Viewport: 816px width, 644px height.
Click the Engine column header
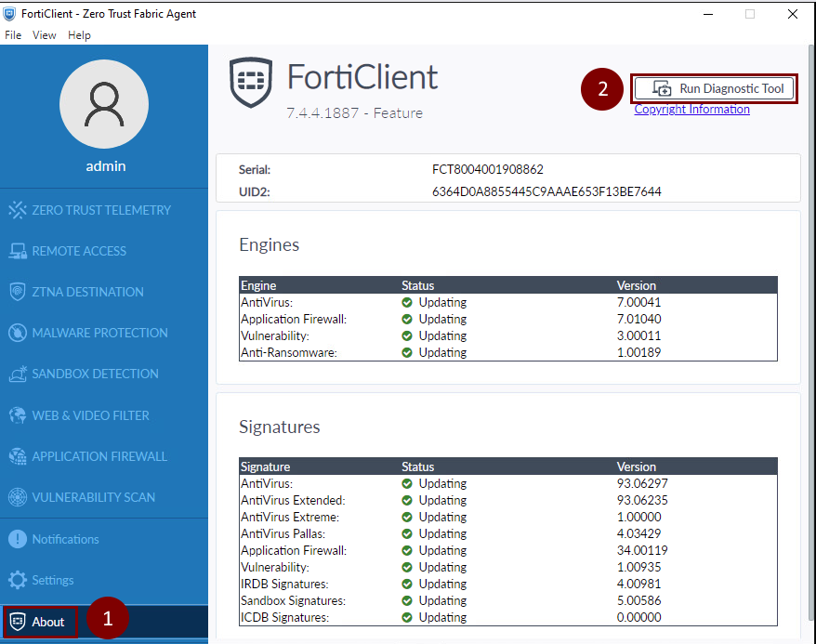coord(258,285)
